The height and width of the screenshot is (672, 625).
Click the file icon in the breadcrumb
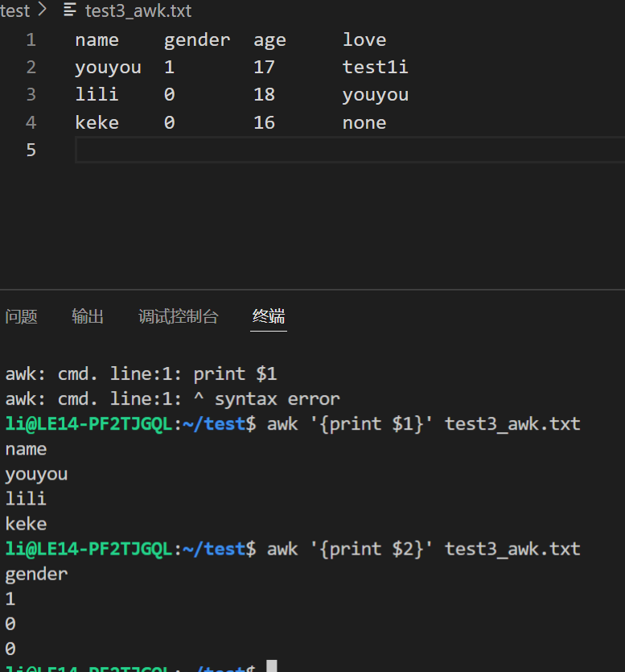tap(70, 10)
